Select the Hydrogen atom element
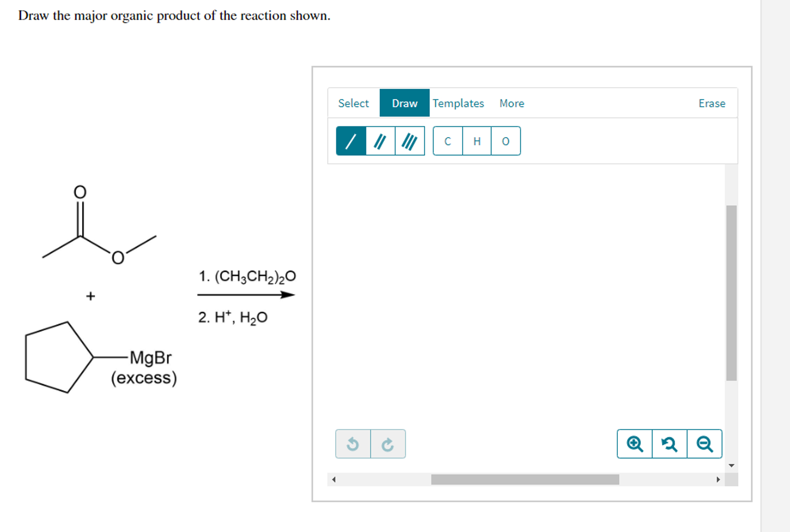This screenshot has width=790, height=532. pos(476,141)
